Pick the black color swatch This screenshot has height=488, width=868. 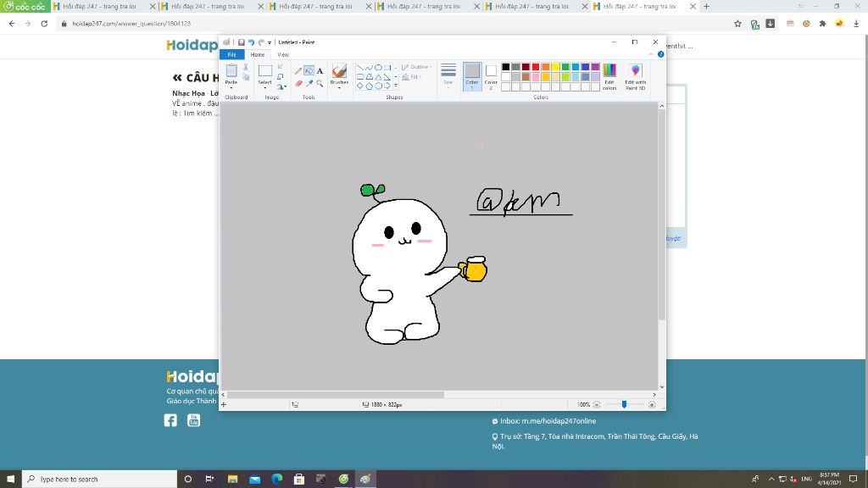coord(506,67)
